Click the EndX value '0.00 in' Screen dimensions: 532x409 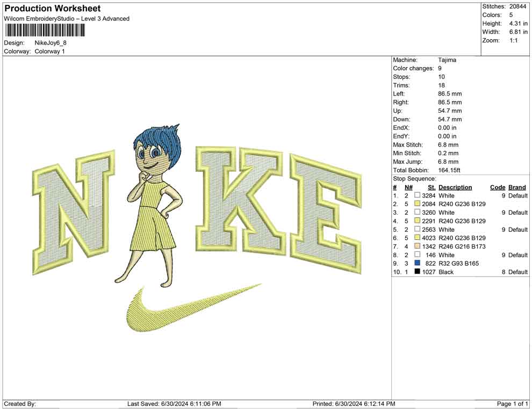click(x=447, y=127)
